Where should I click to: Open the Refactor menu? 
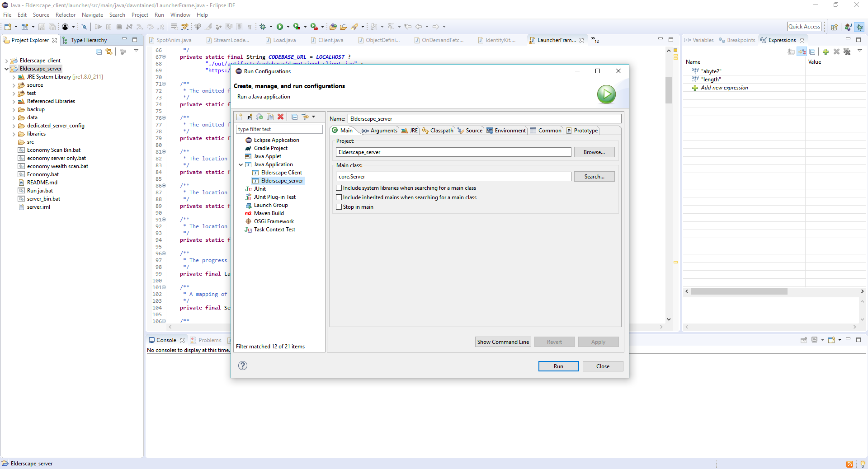tap(66, 15)
